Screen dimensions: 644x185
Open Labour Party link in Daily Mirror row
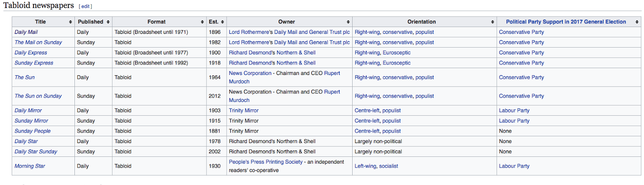coord(514,110)
